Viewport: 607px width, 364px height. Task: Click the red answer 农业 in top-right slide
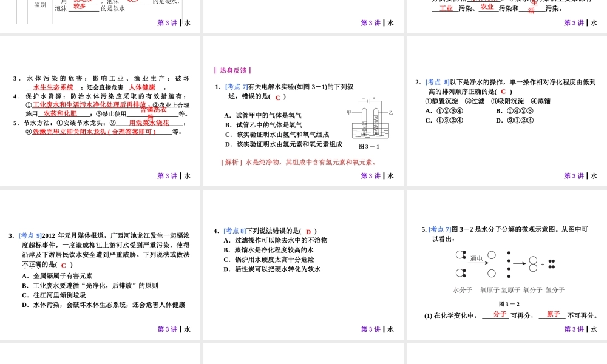(x=487, y=7)
